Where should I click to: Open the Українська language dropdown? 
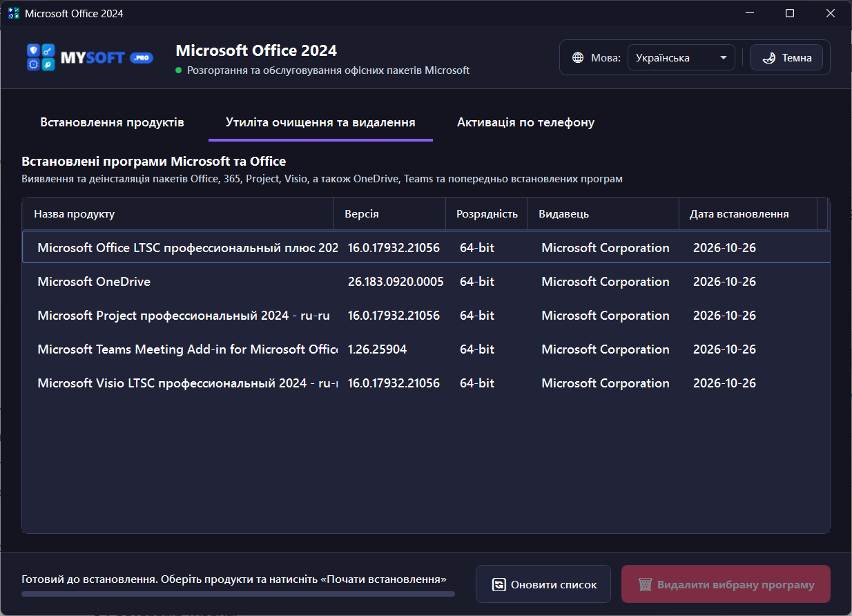coord(681,58)
